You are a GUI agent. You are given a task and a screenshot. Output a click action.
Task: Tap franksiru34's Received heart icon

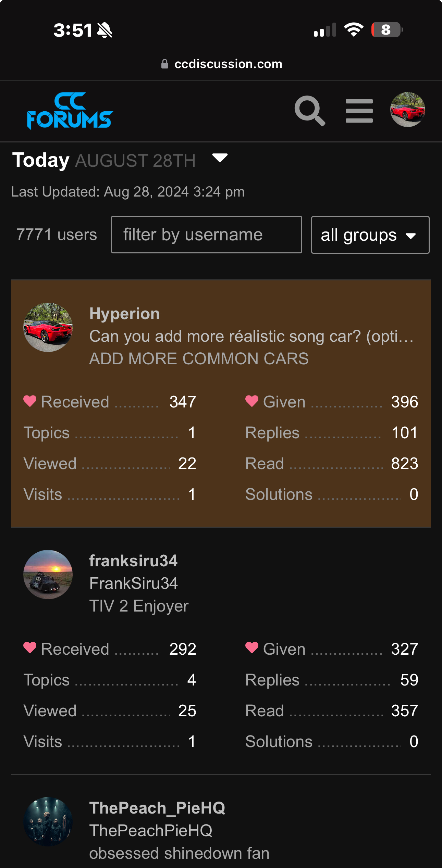pyautogui.click(x=30, y=648)
